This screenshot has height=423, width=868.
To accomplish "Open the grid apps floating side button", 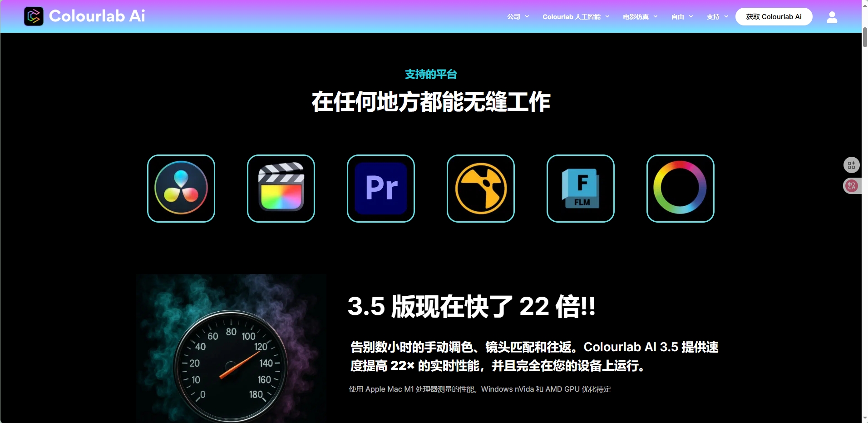I will pos(851,165).
